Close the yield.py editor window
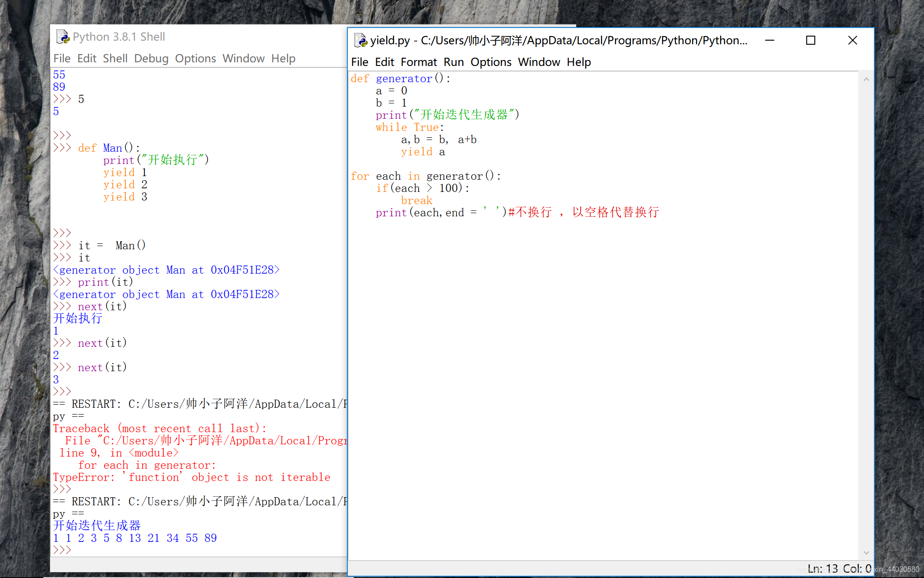 [852, 41]
